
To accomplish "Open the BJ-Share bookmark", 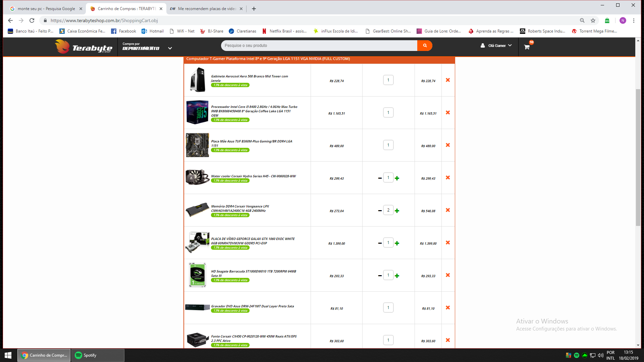I will click(x=211, y=31).
